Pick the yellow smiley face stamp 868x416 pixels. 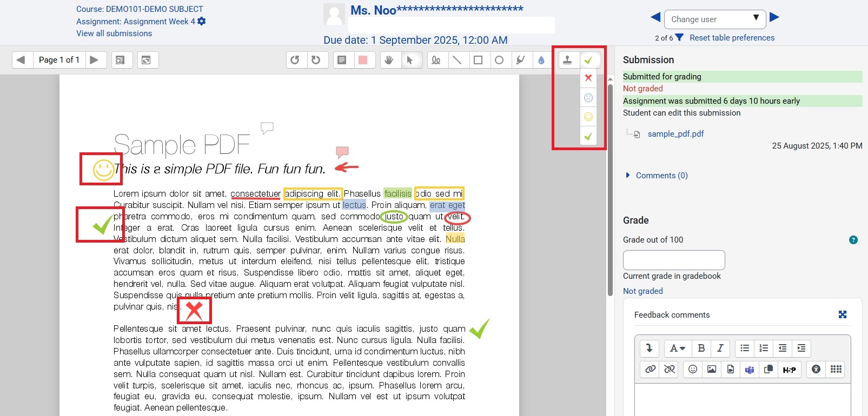point(588,117)
